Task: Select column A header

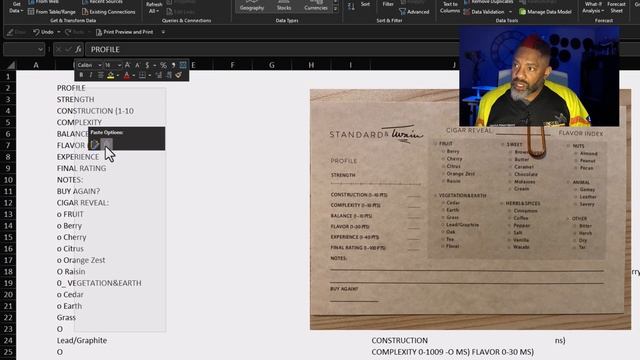Action: 36,65
